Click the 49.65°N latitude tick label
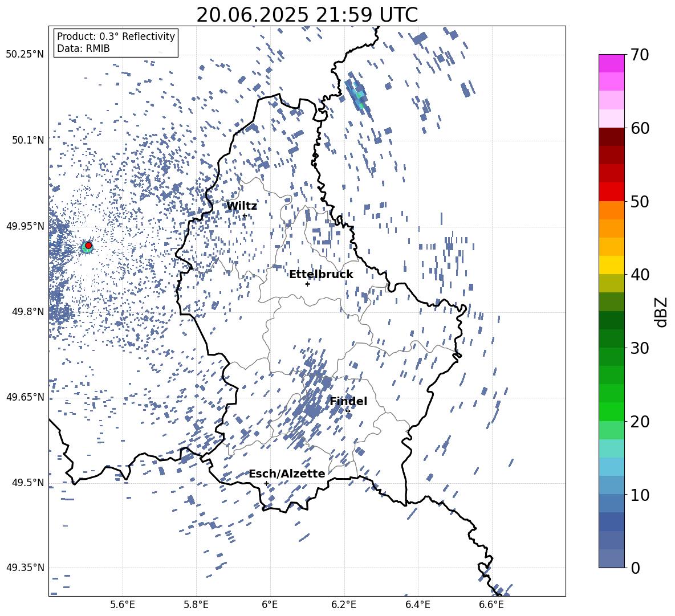 point(25,397)
